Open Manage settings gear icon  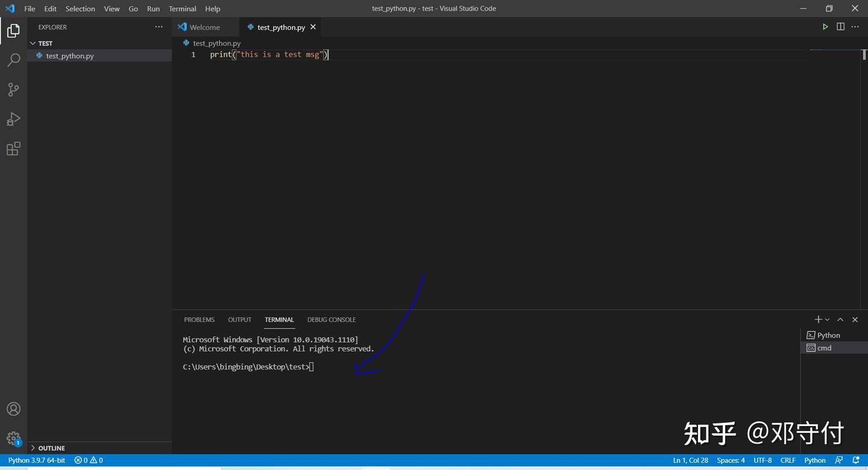(13, 439)
